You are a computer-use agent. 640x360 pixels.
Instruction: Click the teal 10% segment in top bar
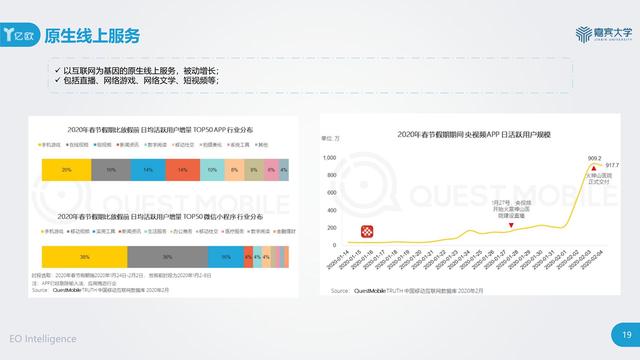coord(212,170)
